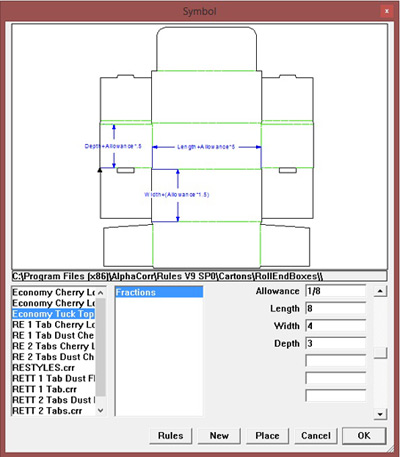Close the Symbol dialog window
Image resolution: width=400 pixels, height=457 pixels.
click(x=387, y=11)
